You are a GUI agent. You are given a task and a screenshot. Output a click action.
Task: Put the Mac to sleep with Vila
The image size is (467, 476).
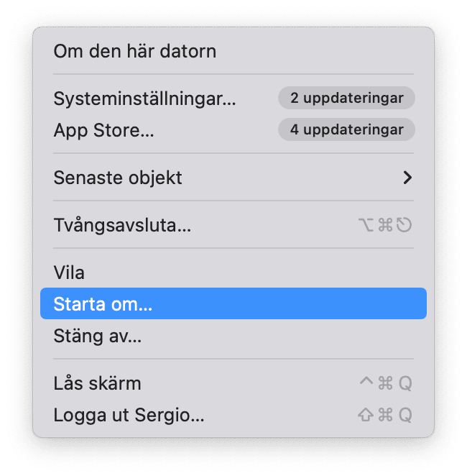pos(69,273)
